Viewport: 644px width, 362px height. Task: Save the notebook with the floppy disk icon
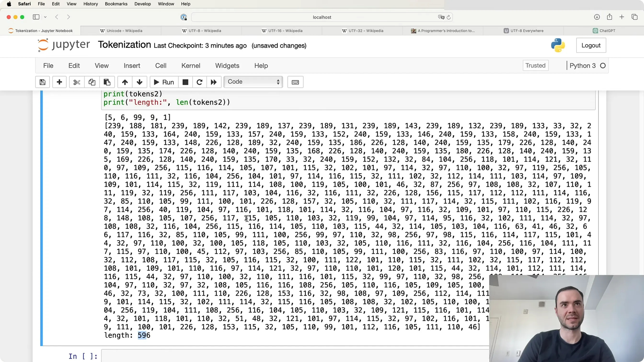(x=42, y=82)
